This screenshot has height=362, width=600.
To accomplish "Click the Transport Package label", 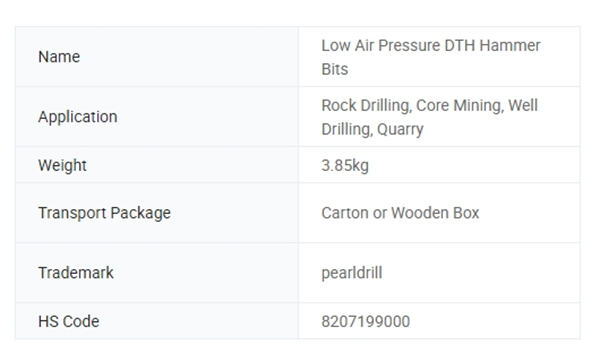I will coord(104,213).
